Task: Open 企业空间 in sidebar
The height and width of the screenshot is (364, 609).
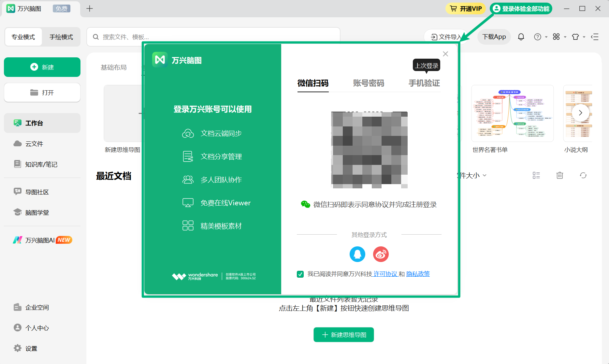Action: click(42, 307)
